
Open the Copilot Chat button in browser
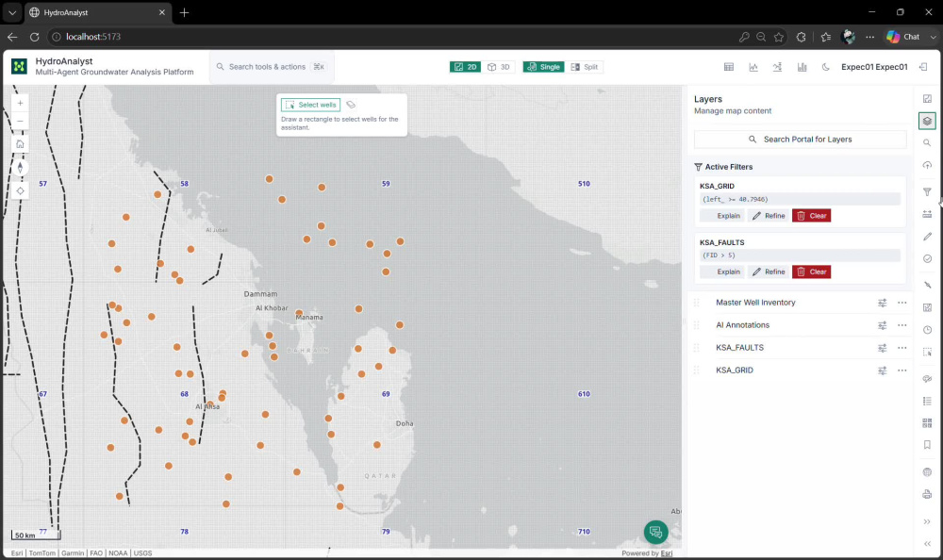[903, 37]
